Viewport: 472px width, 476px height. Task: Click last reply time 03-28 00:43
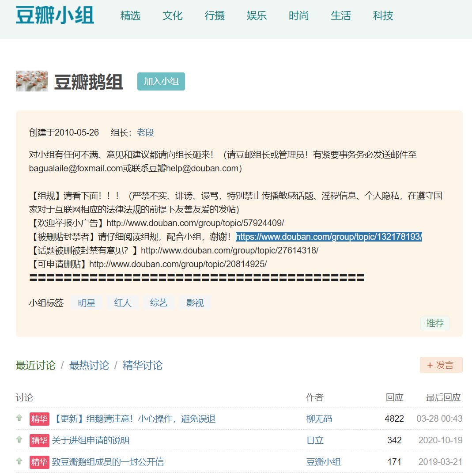click(x=439, y=419)
